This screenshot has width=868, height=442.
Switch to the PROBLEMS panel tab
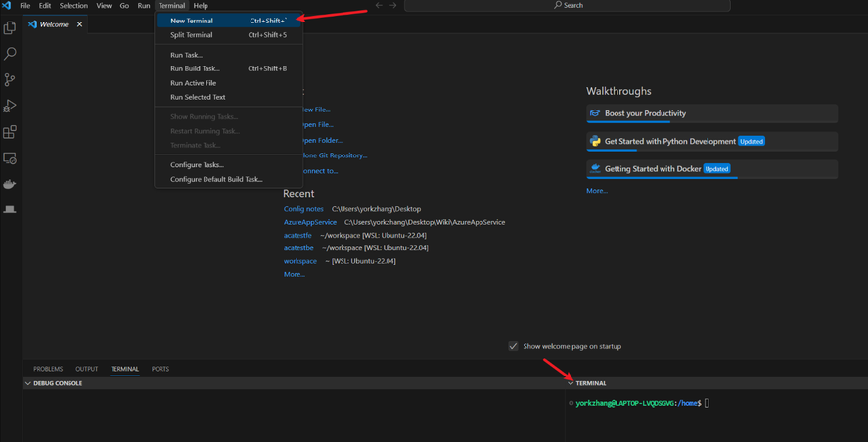point(48,369)
